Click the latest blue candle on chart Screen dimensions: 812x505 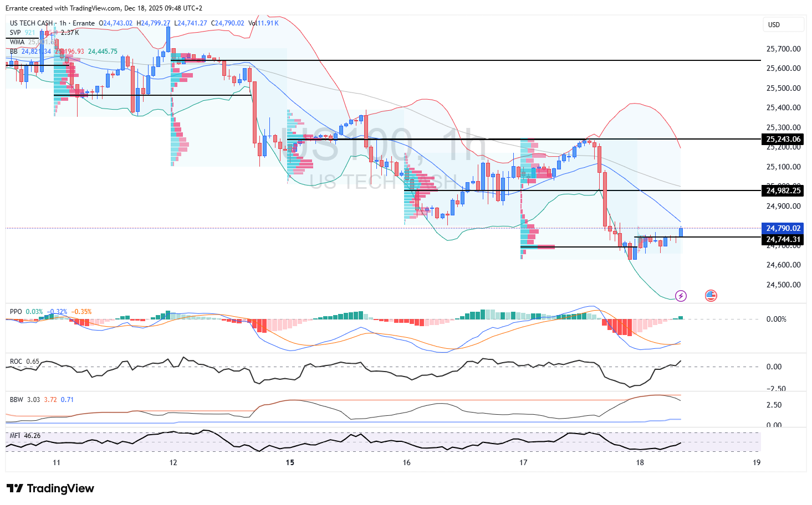coord(681,232)
